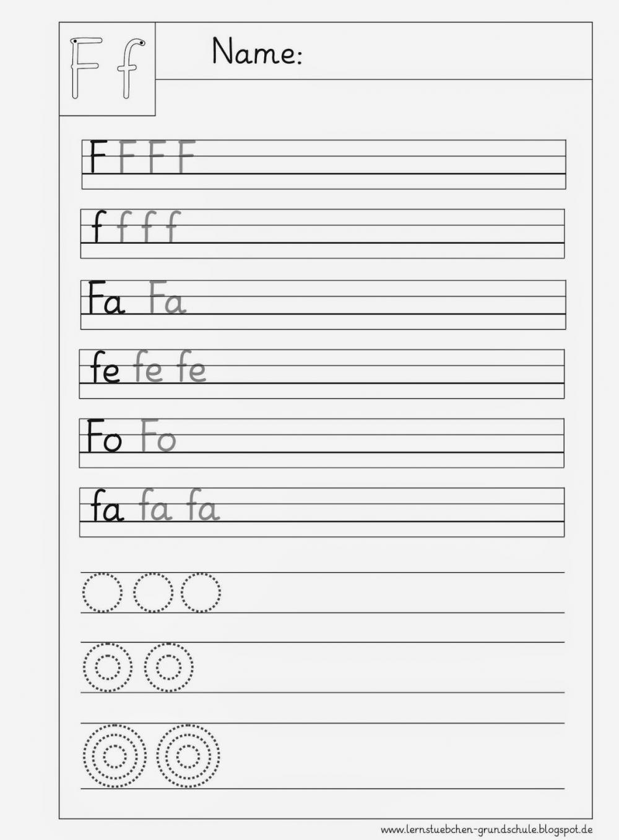Click the black lowercase f in second row
The width and height of the screenshot is (619, 840).
(x=98, y=227)
